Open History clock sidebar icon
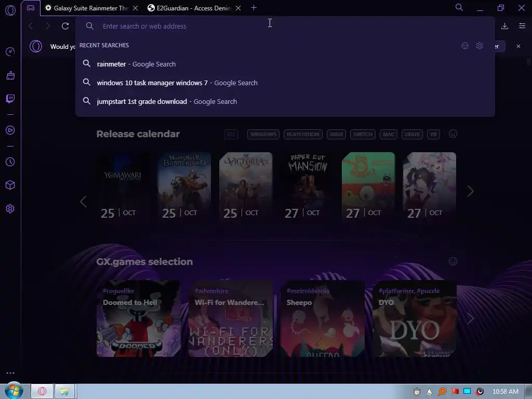This screenshot has width=532, height=399. (10, 162)
